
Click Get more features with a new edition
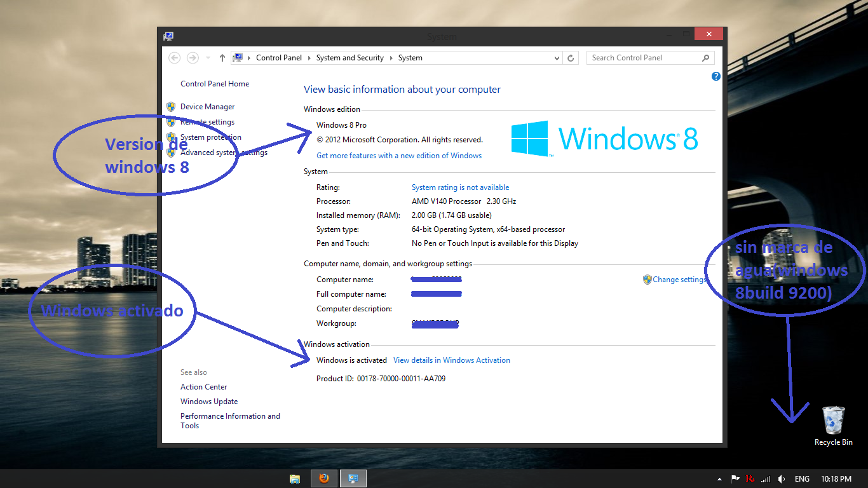[399, 155]
